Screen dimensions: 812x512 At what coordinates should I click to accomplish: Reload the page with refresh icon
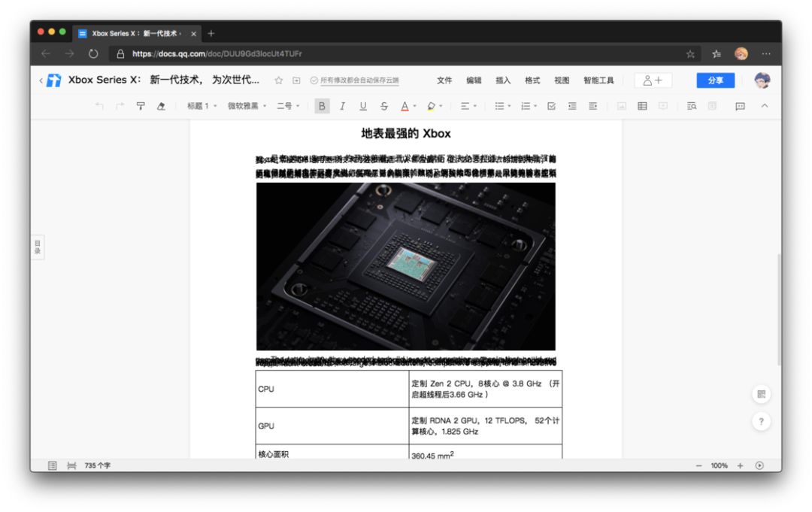[93, 53]
